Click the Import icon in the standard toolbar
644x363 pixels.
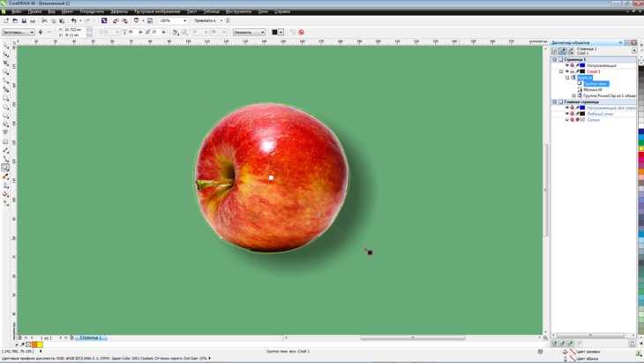pos(116,20)
